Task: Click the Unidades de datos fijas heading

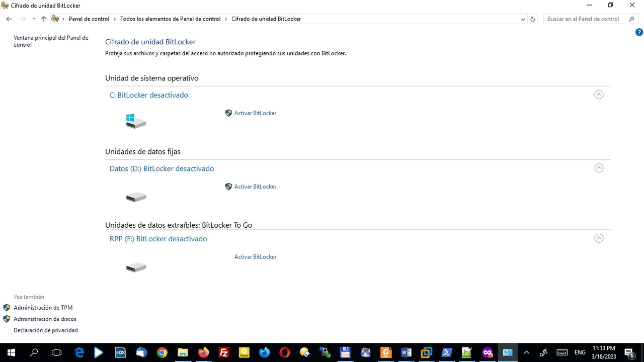Action: click(143, 151)
